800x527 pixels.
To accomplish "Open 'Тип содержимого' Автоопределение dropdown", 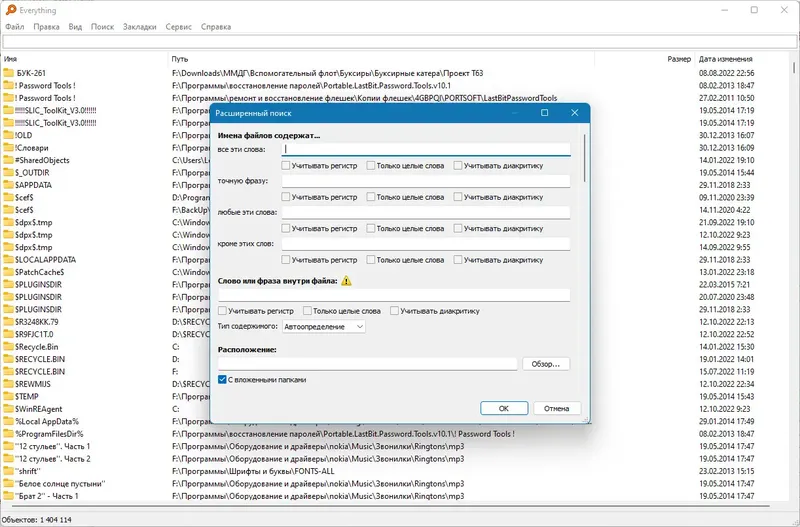I will pos(323,327).
